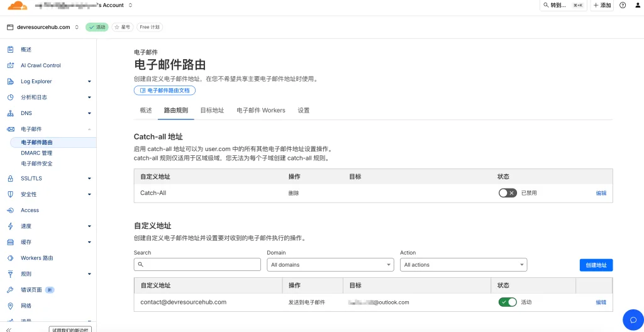
Task: Click the Cloudflare logo icon
Action: coord(17,6)
